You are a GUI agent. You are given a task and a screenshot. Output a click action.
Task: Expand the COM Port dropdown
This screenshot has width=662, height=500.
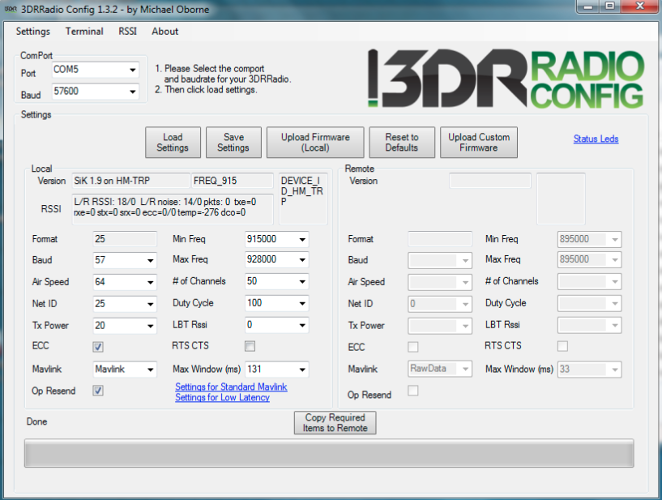click(133, 70)
